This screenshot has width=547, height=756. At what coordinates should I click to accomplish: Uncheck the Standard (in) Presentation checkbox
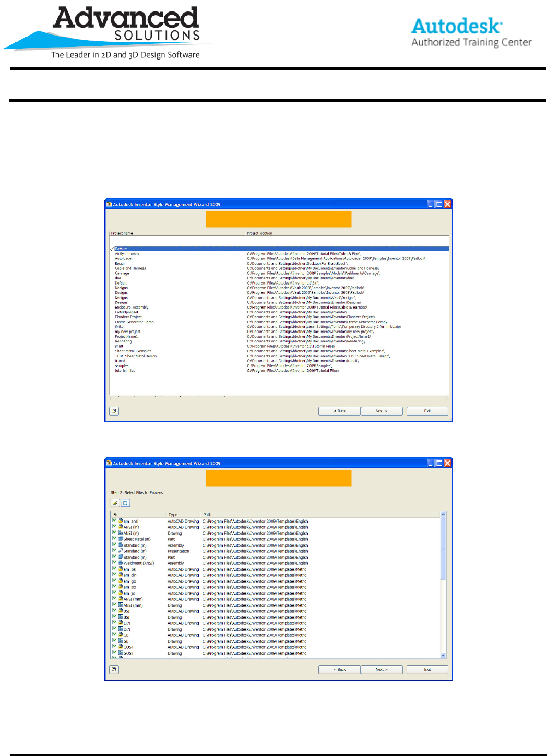click(115, 551)
